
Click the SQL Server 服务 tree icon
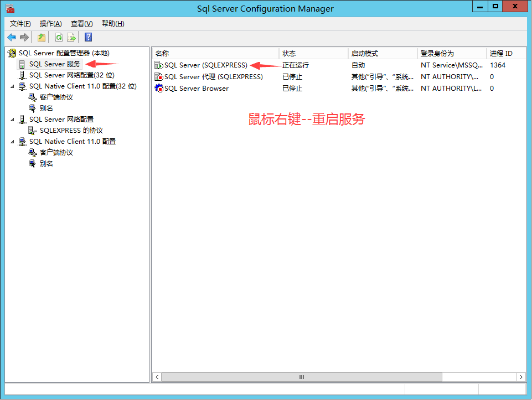point(22,64)
